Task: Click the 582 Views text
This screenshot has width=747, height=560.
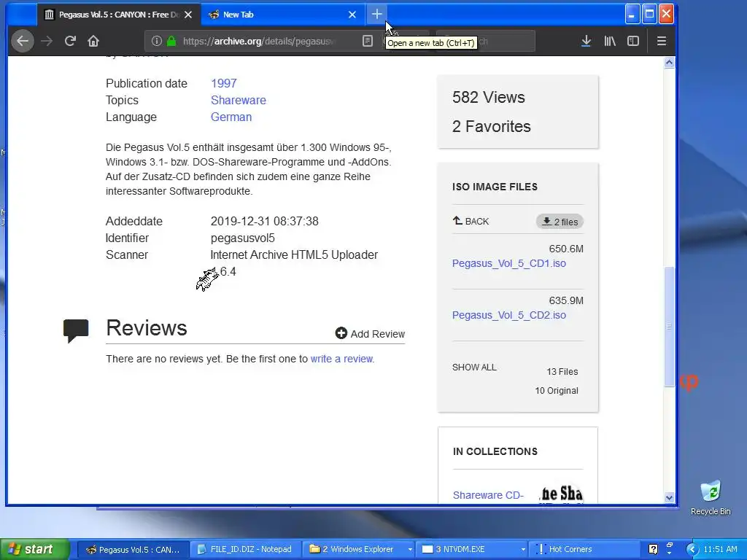Action: pyautogui.click(x=488, y=97)
